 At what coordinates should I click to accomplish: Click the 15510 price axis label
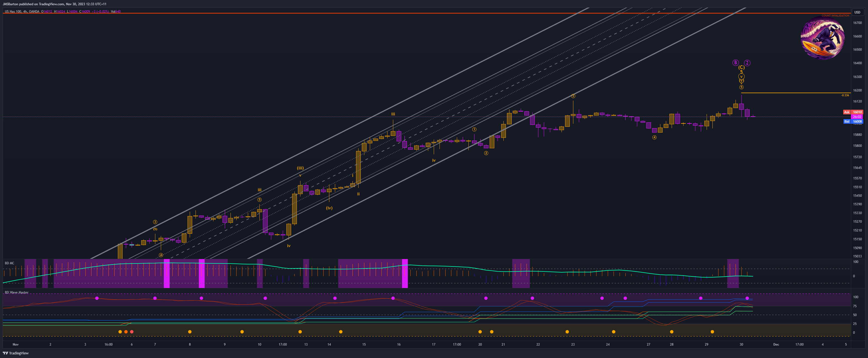(857, 187)
